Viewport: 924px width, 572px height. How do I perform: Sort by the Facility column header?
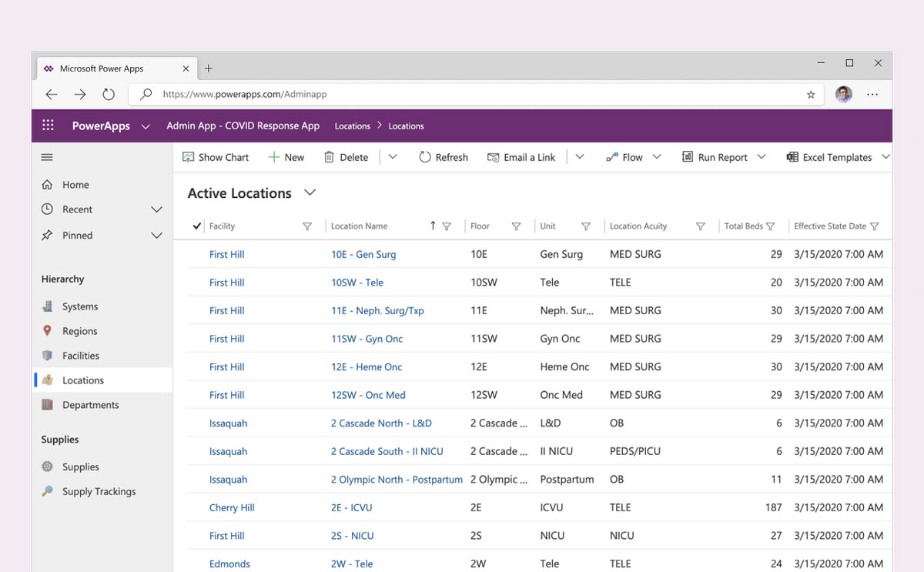point(222,226)
